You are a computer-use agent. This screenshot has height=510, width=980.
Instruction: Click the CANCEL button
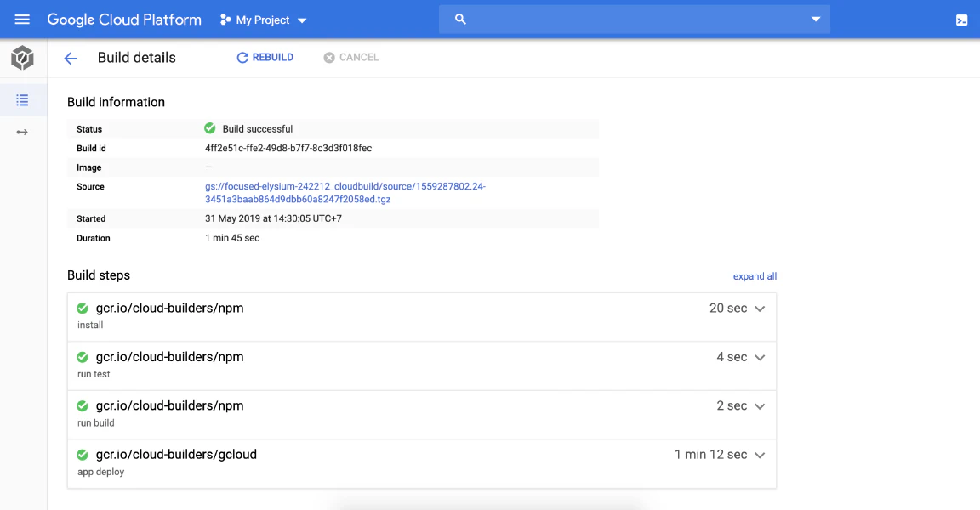[x=350, y=58]
